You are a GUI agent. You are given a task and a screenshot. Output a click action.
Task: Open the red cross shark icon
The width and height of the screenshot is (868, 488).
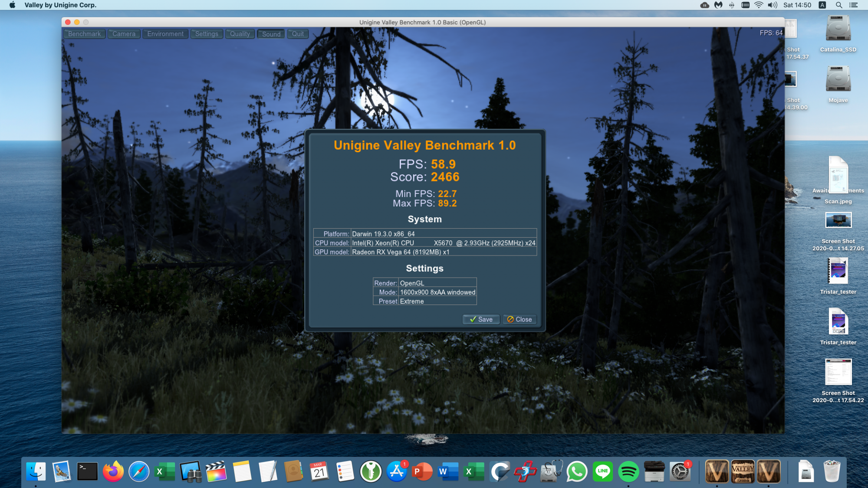tap(525, 472)
